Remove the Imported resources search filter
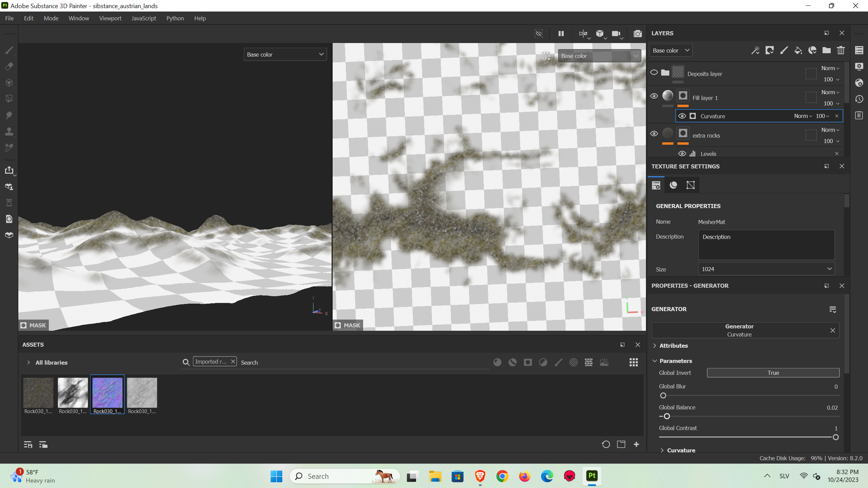 pos(233,362)
